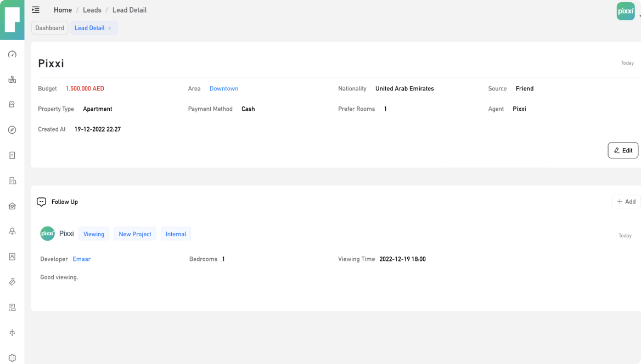This screenshot has width=641, height=364.
Task: Close the Lead Detail tab
Action: [x=110, y=28]
